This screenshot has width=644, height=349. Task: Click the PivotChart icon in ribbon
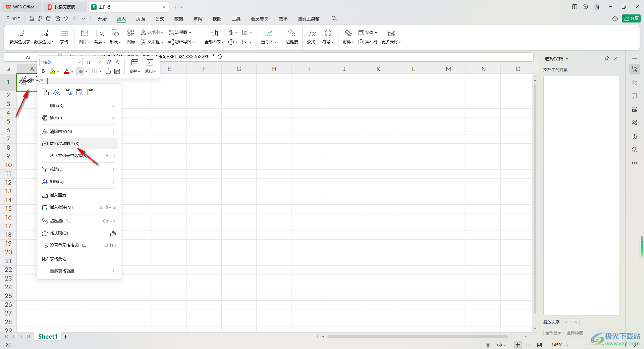44,37
